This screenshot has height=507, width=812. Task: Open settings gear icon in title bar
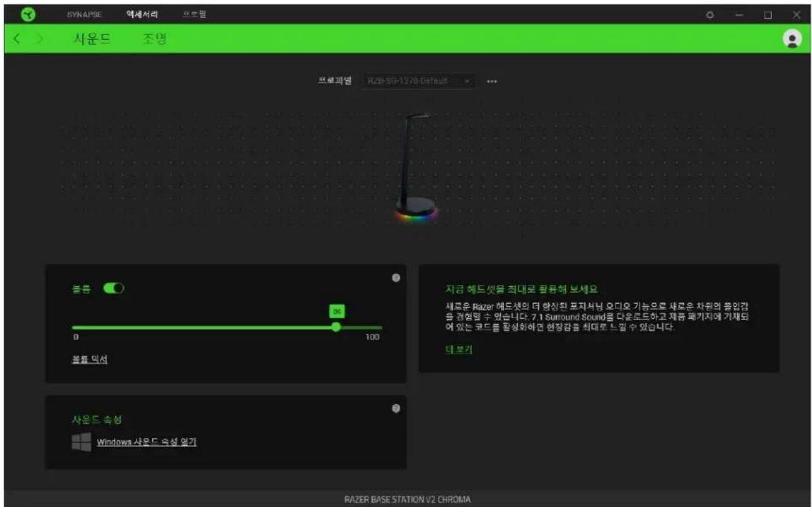(710, 15)
